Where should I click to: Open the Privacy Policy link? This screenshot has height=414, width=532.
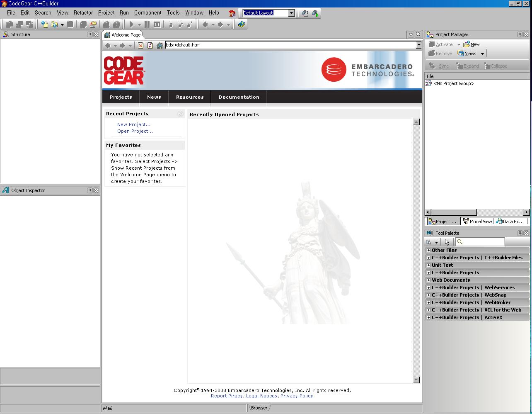point(297,396)
